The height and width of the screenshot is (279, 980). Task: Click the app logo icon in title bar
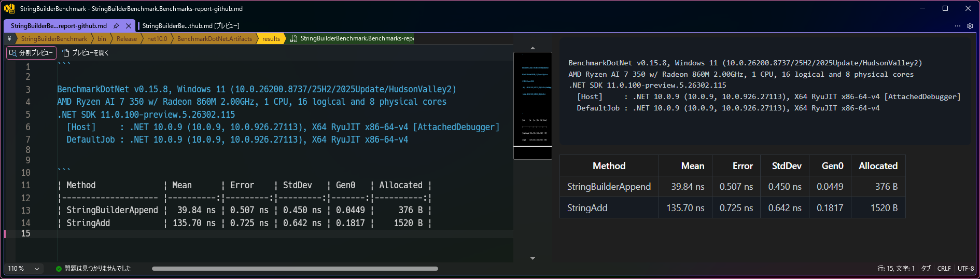pos(9,8)
